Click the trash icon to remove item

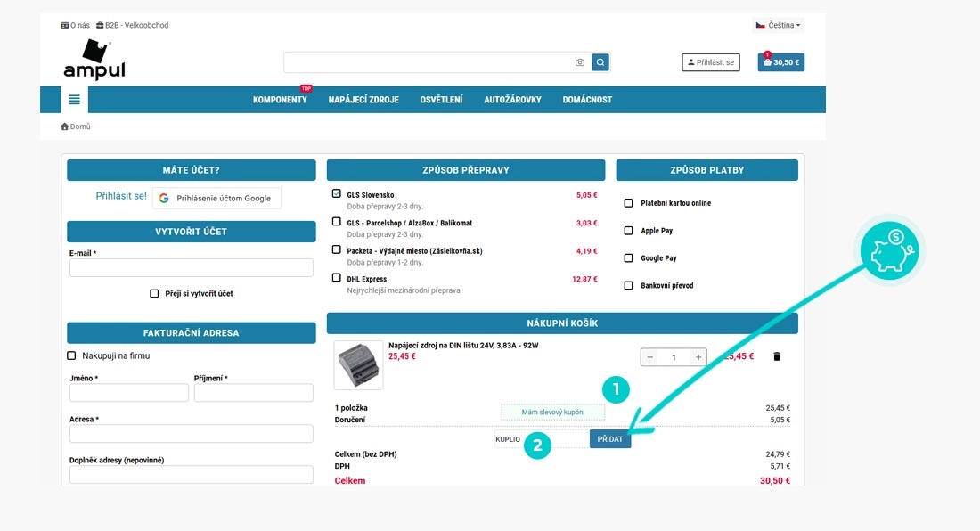777,356
